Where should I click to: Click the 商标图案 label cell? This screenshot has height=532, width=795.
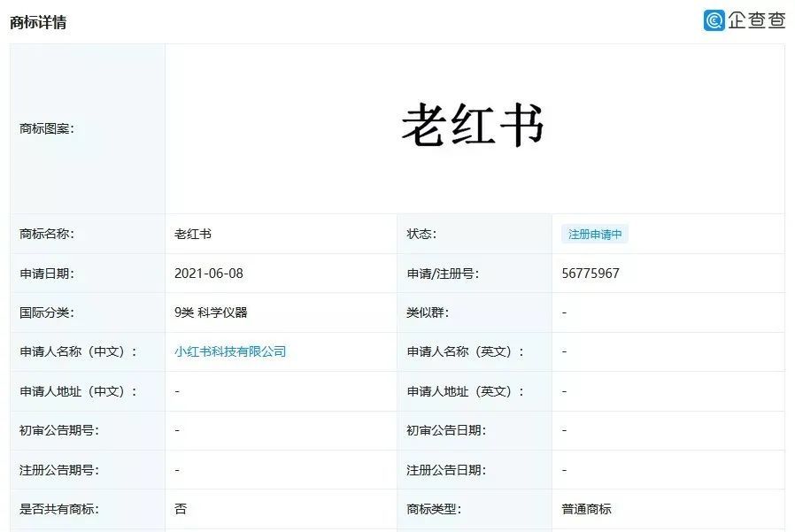(x=88, y=129)
